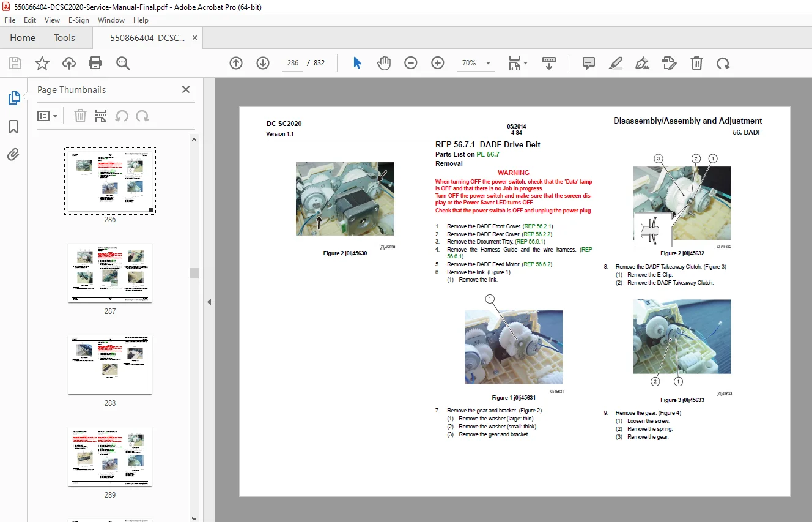Viewport: 812px width, 522px height.
Task: Activate the Hand pan tool
Action: click(384, 63)
